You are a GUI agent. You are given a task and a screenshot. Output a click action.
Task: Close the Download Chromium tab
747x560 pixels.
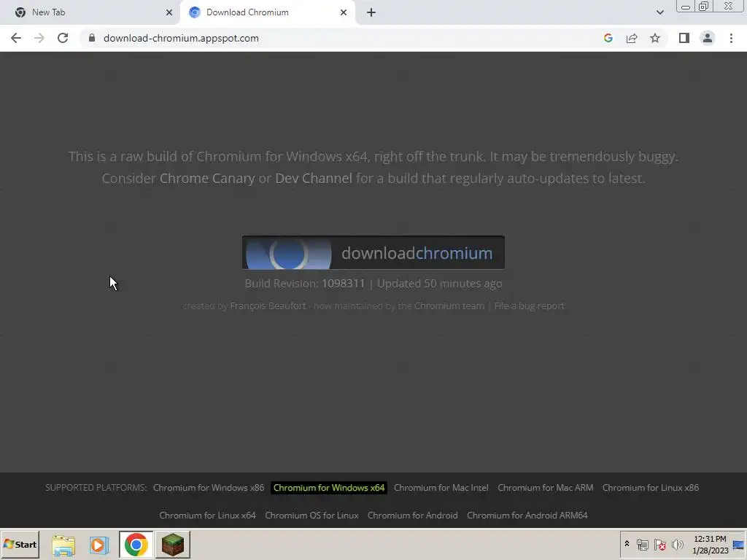(x=344, y=12)
